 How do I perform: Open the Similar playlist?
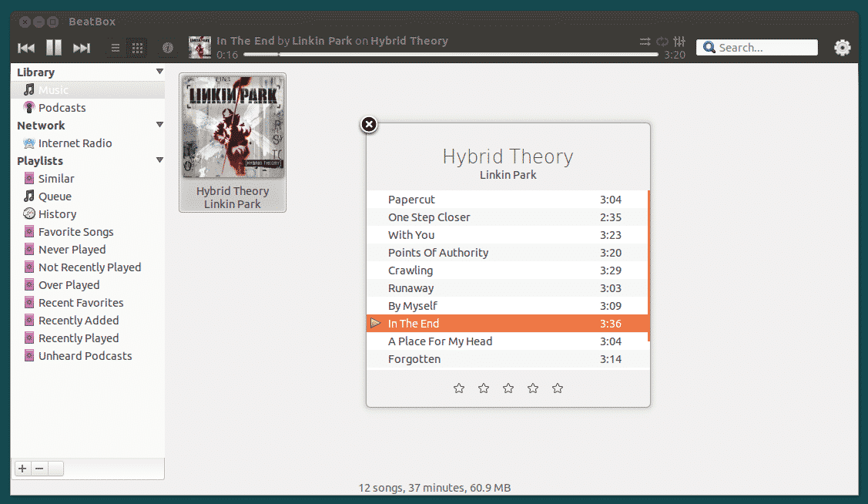88,178
